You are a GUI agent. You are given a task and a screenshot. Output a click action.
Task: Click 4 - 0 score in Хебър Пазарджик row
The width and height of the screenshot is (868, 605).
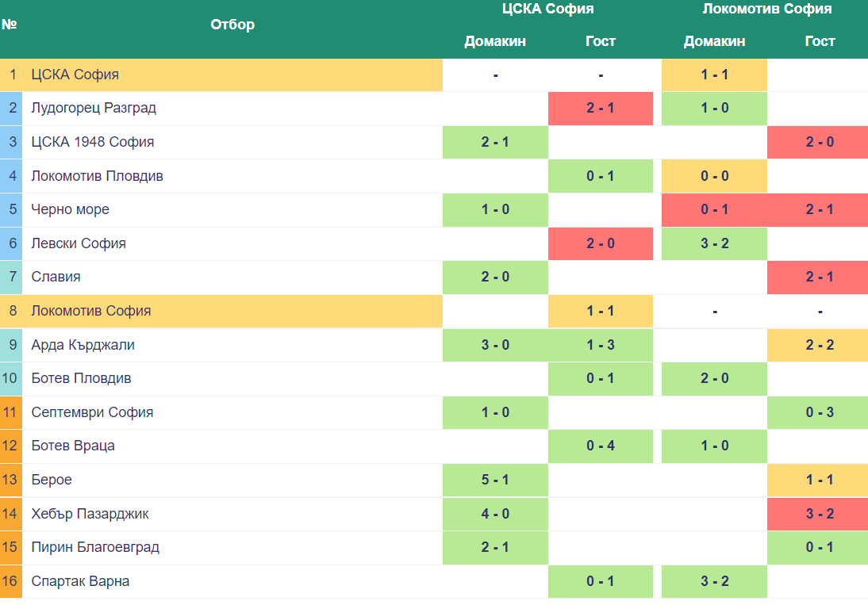pyautogui.click(x=495, y=515)
